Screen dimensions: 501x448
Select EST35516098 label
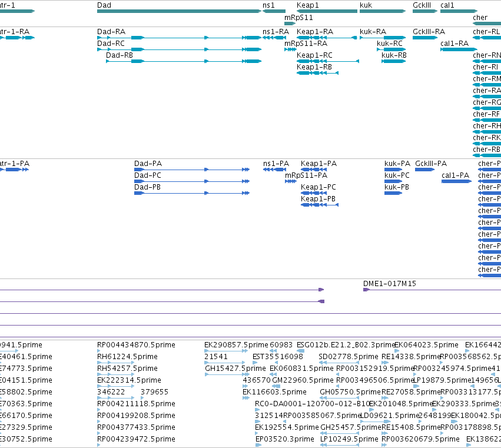coord(278,357)
